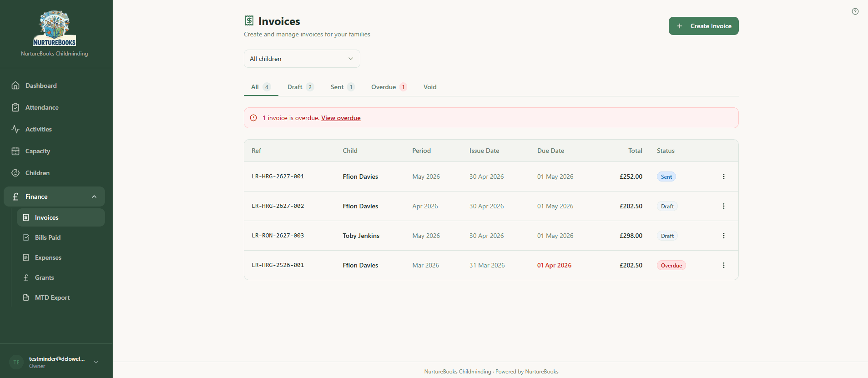
Task: Click the Total column header
Action: 635,151
